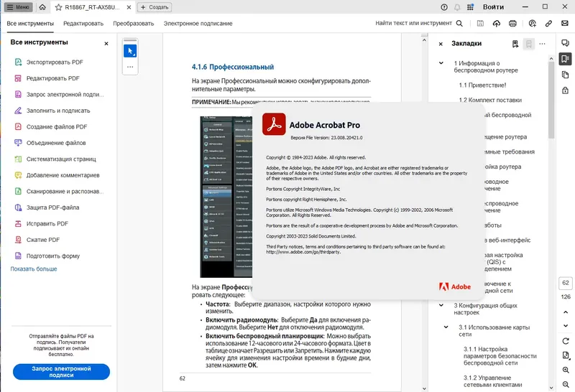This screenshot has width=575, height=392.
Task: Click the copy link icon
Action: (x=548, y=24)
